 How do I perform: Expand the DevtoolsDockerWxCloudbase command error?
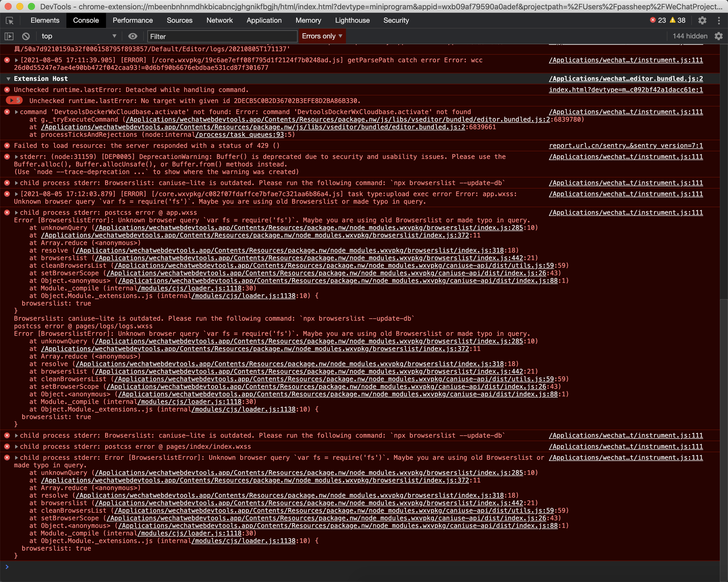[16, 112]
